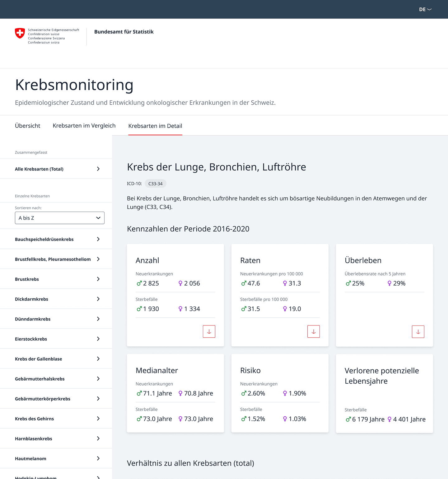Image resolution: width=448 pixels, height=479 pixels.
Task: Click the Swiss Confederation coat of arms logo
Action: pyautogui.click(x=20, y=33)
